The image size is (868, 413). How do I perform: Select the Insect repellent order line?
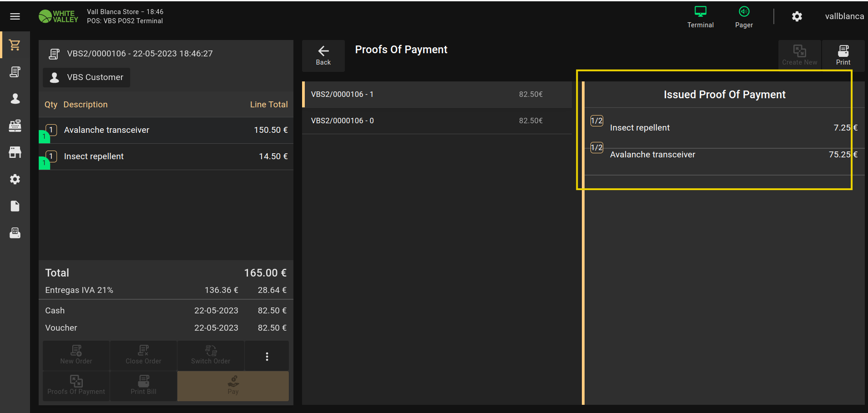coord(166,156)
